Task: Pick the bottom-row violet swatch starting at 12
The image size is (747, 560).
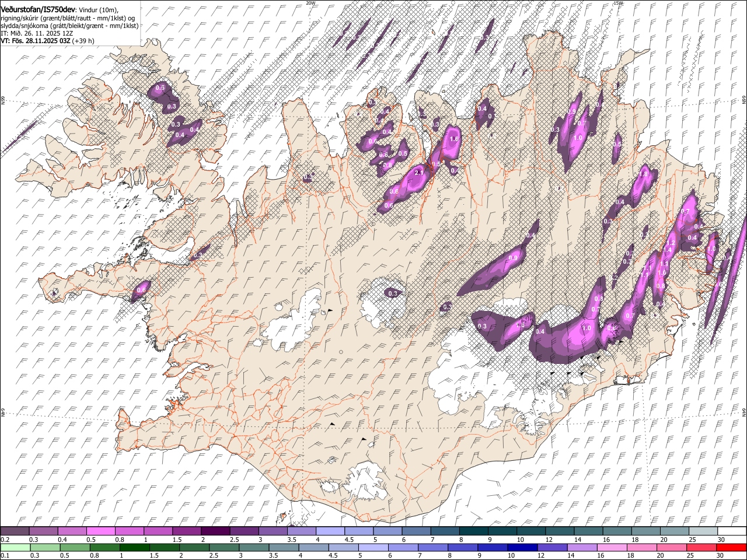Action: coord(551,548)
